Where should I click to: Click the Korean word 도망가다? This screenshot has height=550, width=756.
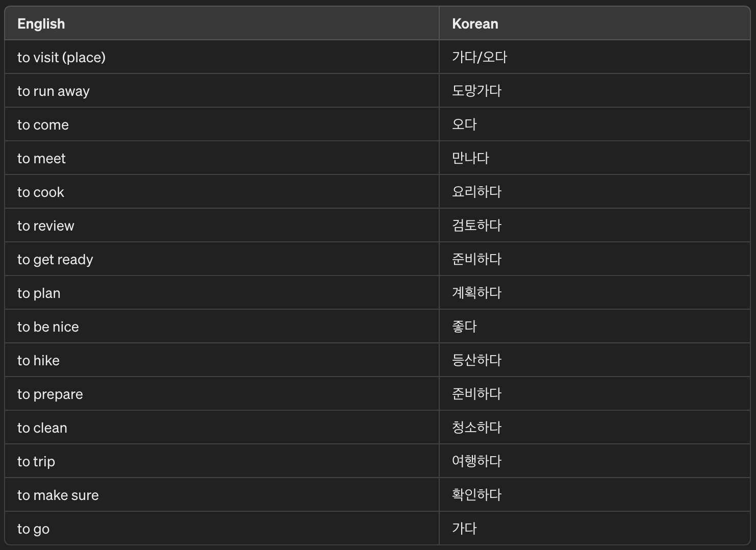coord(477,91)
